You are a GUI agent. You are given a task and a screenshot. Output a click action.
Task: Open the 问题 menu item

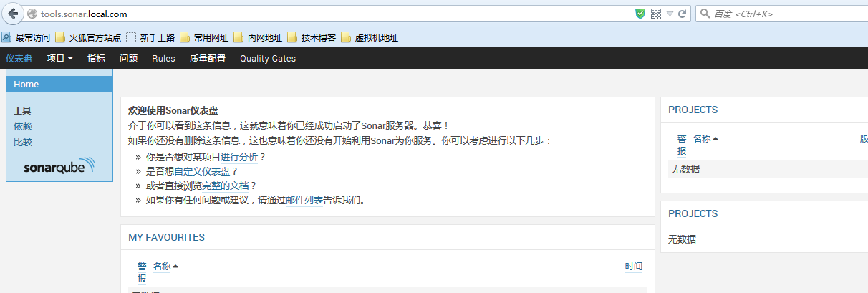point(129,59)
